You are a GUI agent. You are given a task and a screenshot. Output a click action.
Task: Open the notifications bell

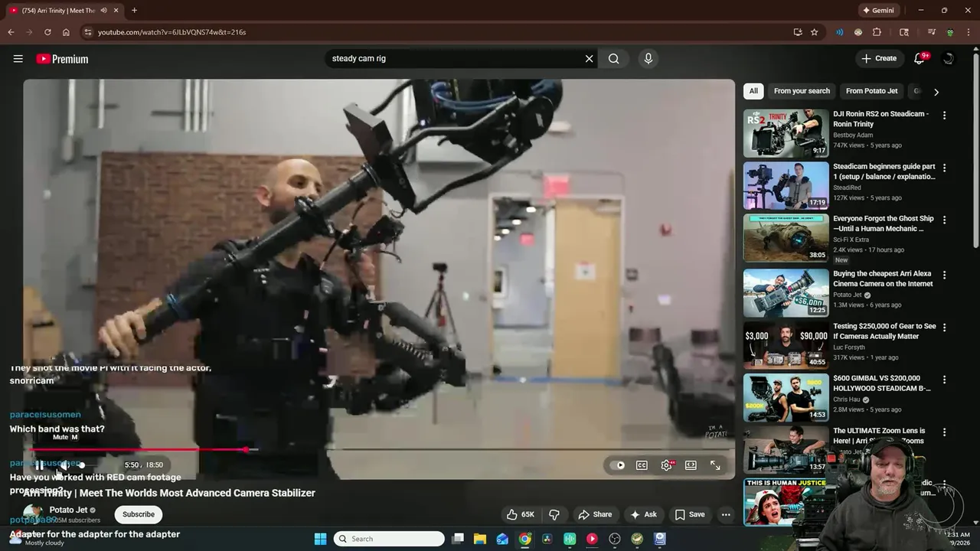click(x=920, y=59)
